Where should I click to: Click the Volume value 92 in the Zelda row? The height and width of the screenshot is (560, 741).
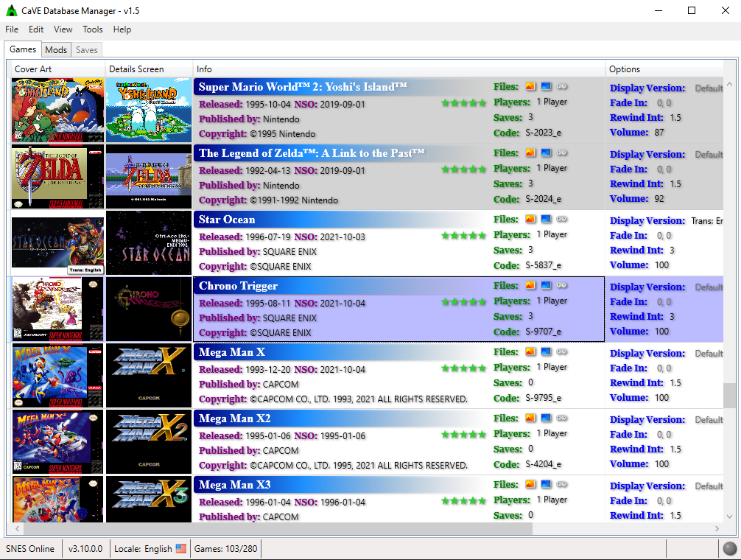pyautogui.click(x=659, y=198)
